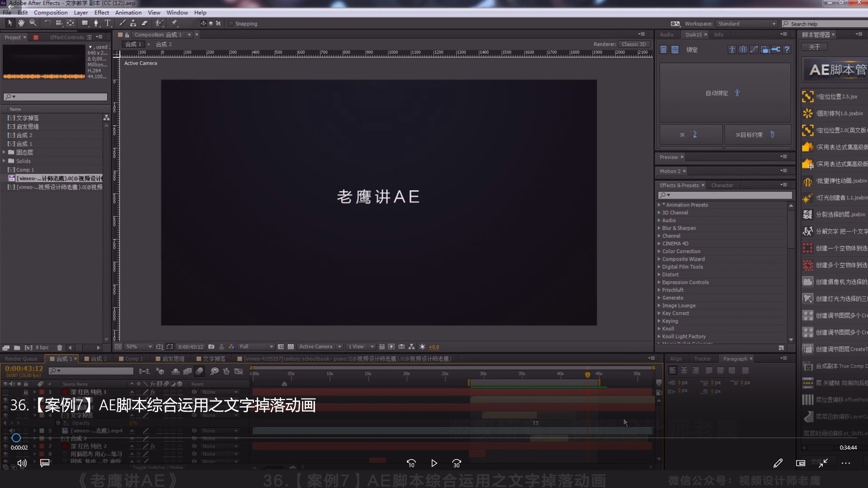Select the Unified Camera tool
868x488 pixels.
coord(59,23)
